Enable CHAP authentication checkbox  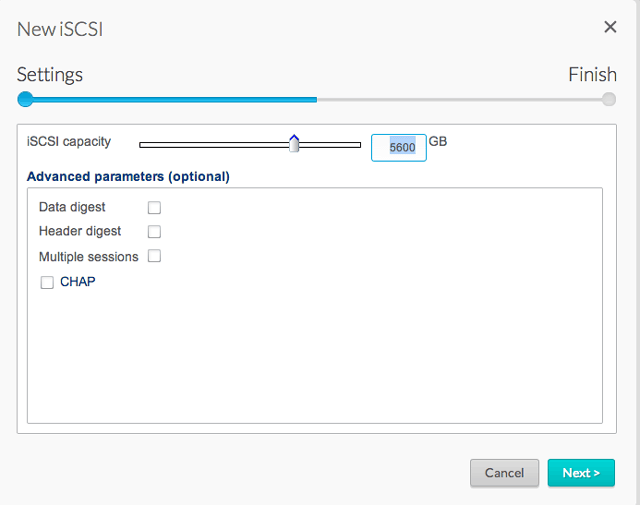pos(47,283)
